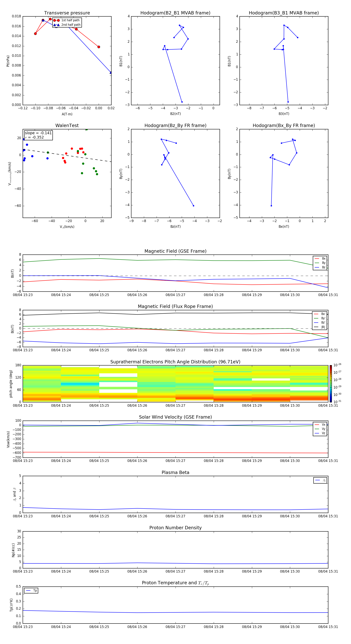This screenshot has width=351, height=644.
Task: Click the 'A(T·m)' x-axis label
Action: pyautogui.click(x=67, y=114)
